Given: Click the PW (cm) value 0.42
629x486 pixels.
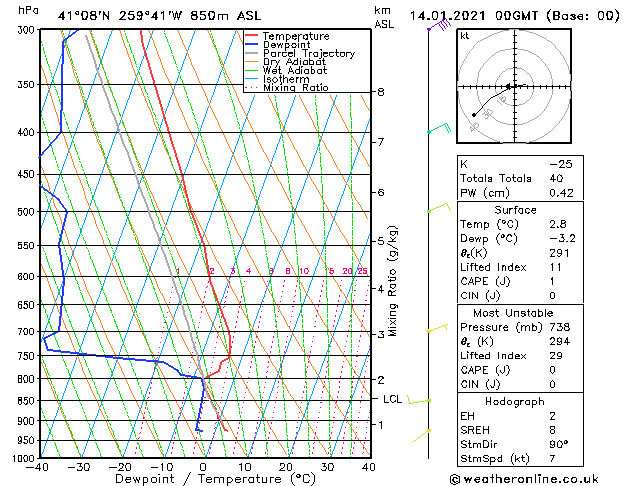Looking at the screenshot, I should pos(561,193).
